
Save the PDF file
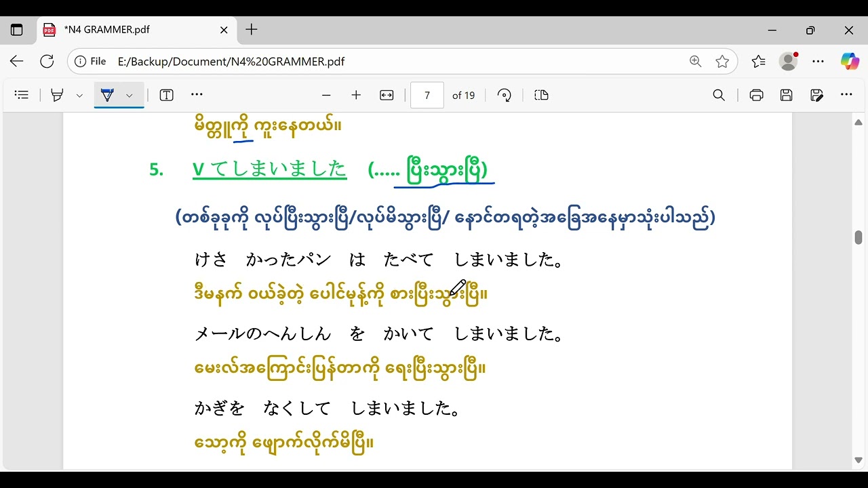786,95
